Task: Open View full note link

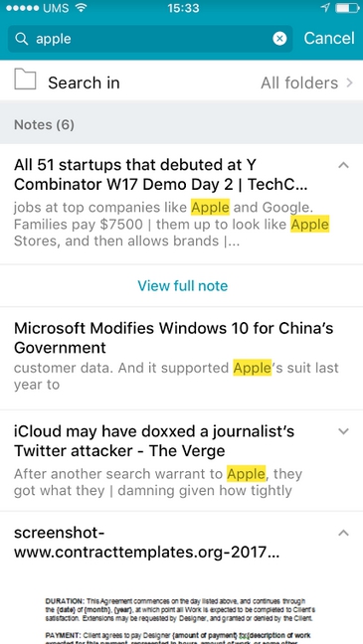Action: click(183, 285)
